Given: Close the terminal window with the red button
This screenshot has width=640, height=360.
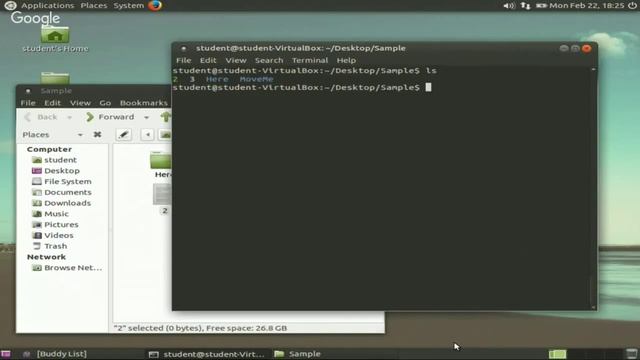Looking at the screenshot, I should click(587, 48).
